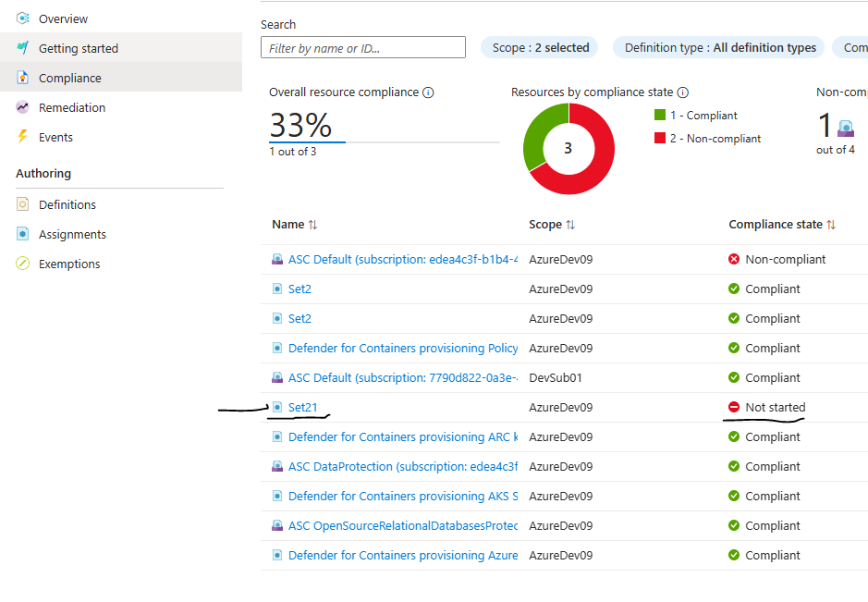
Task: Click the red Non-compliant legend swatch
Action: 660,138
